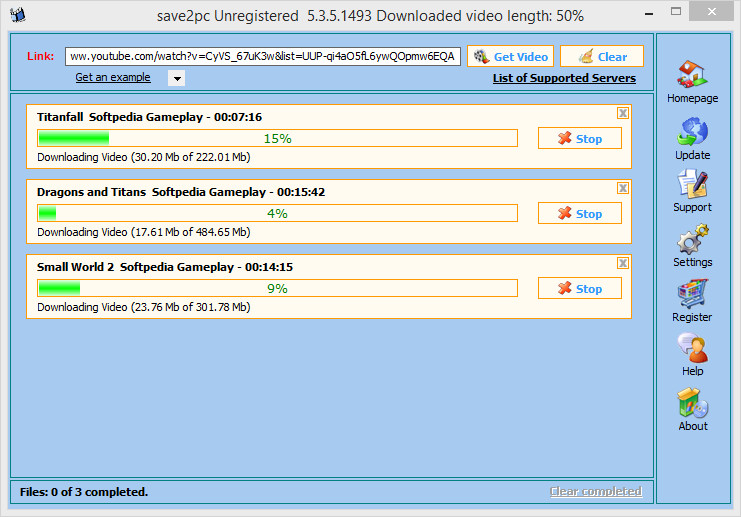Click the 17.61 Mb of 484.65 Mb status

click(144, 232)
